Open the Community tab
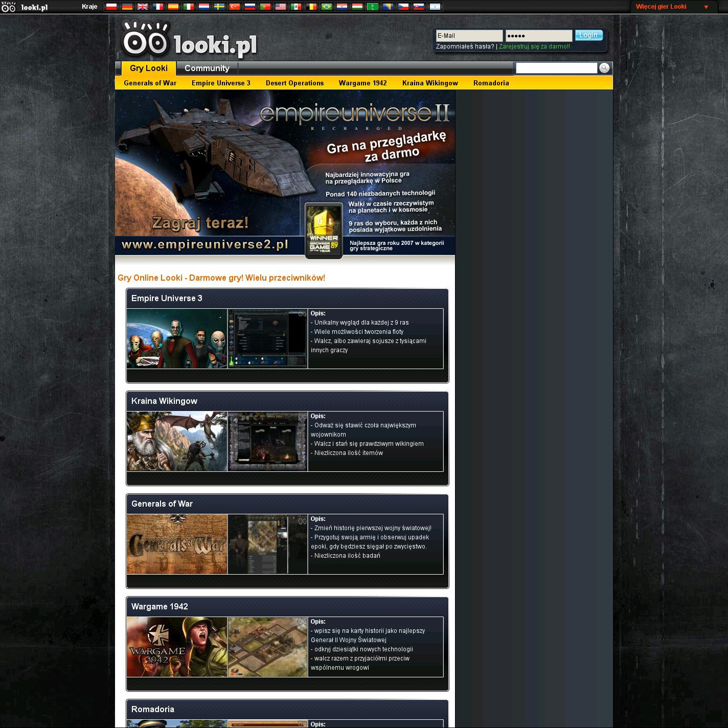The image size is (728, 728). (207, 68)
